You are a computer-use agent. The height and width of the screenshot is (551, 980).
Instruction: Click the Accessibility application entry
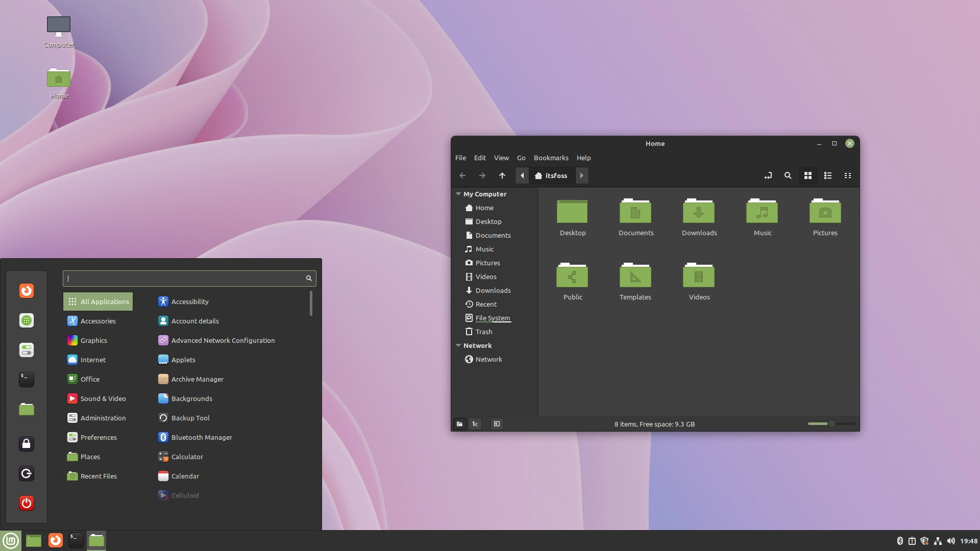point(190,300)
